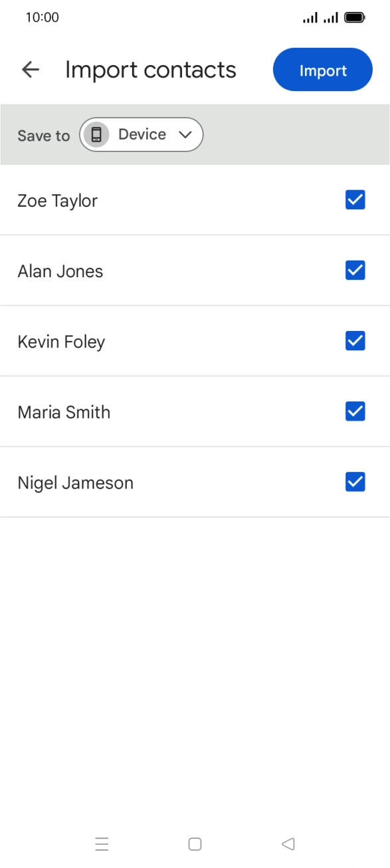The width and height of the screenshot is (390, 868).
Task: Tap the recent apps icon in navigation bar
Action: click(102, 844)
